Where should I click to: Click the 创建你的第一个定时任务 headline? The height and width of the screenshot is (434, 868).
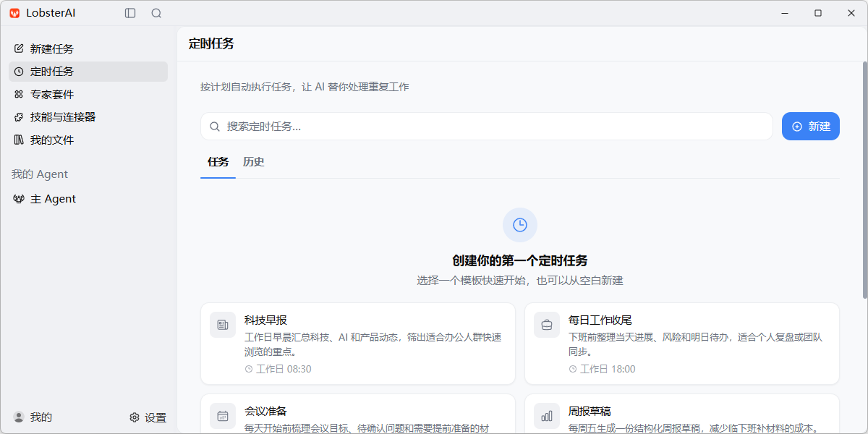[520, 260]
